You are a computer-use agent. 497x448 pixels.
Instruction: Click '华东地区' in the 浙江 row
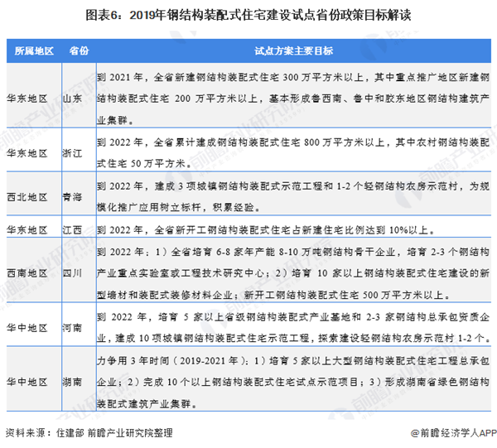(x=27, y=153)
